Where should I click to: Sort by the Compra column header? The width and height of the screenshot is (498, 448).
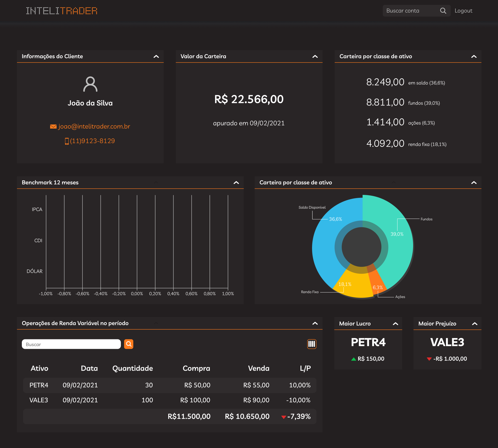[196, 368]
